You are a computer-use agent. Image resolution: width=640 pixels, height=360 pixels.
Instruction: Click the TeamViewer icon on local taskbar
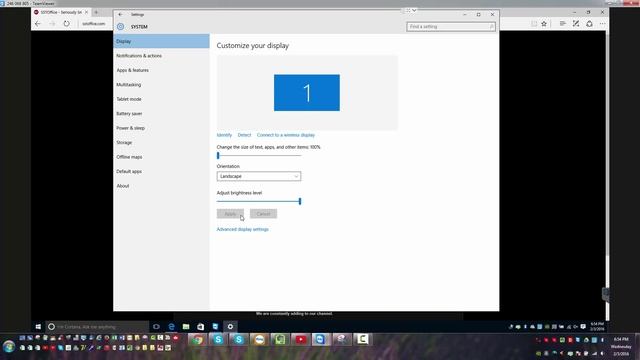pos(321,340)
